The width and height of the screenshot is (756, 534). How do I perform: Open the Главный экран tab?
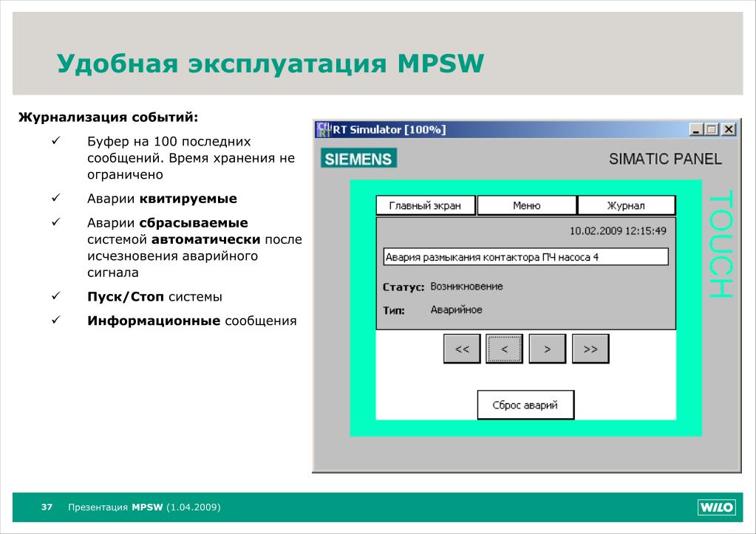pos(426,206)
